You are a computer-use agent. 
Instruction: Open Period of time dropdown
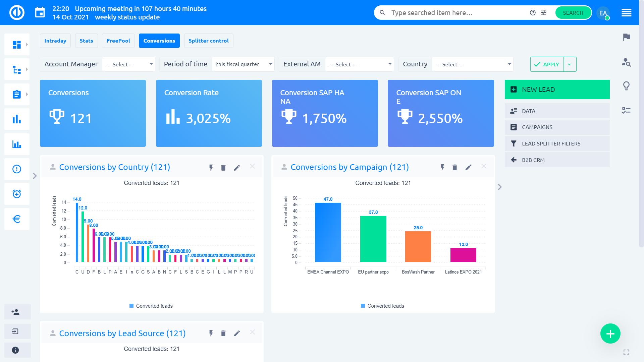pos(243,64)
